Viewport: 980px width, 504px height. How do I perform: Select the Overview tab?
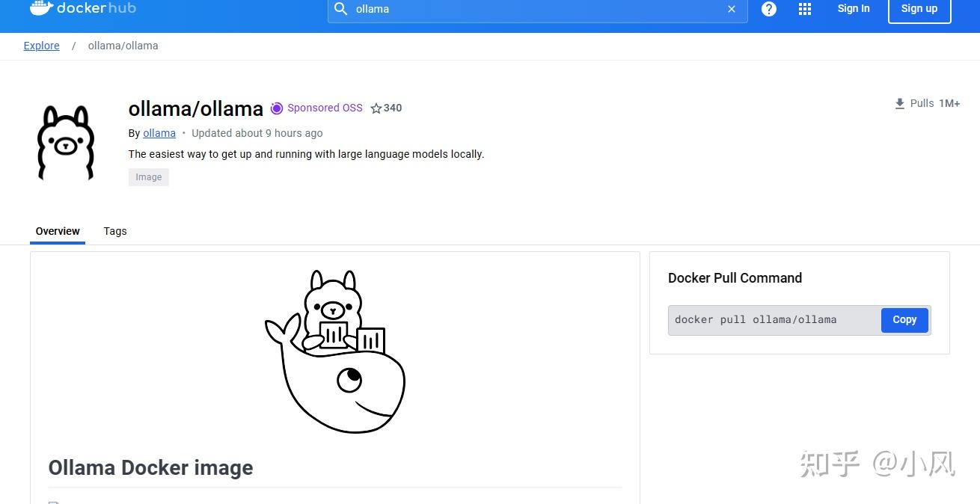[x=58, y=231]
